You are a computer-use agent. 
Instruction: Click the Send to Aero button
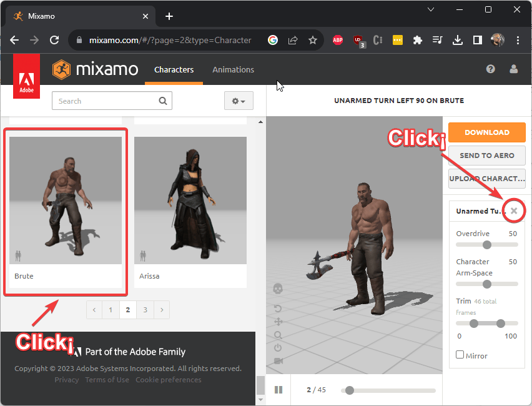(487, 156)
